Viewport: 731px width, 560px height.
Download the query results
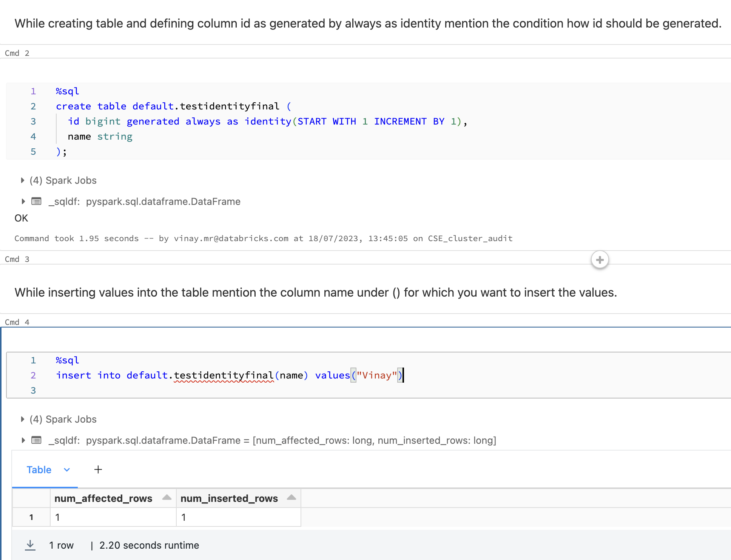coord(30,545)
